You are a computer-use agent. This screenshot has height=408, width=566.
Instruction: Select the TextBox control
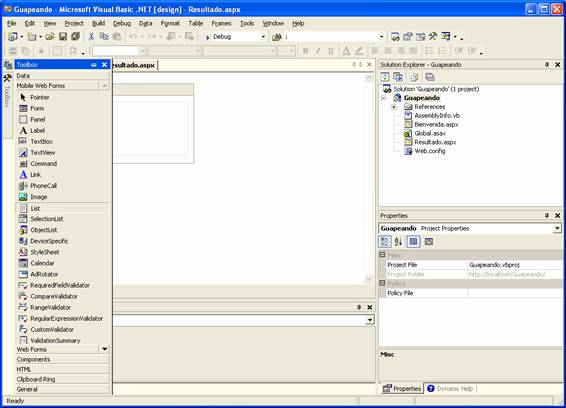point(62,142)
